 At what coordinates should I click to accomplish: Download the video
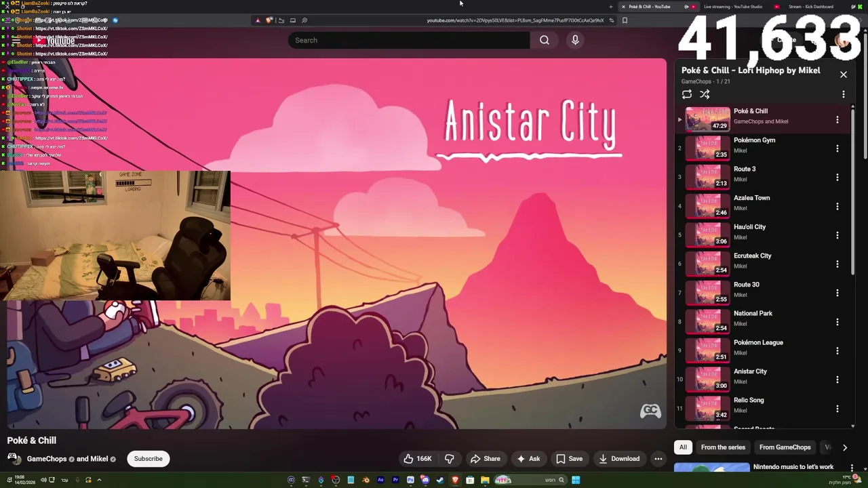point(618,459)
